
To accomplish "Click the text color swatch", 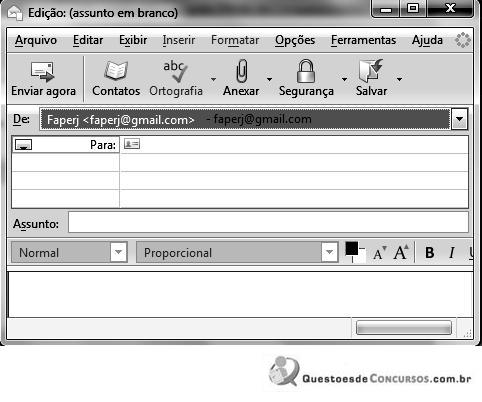I will pyautogui.click(x=352, y=249).
